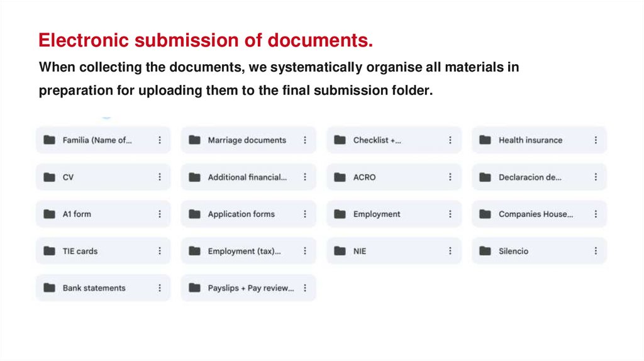Click the three-dot menu beside Health insurance
Screen dimensions: 644x361
tap(596, 140)
